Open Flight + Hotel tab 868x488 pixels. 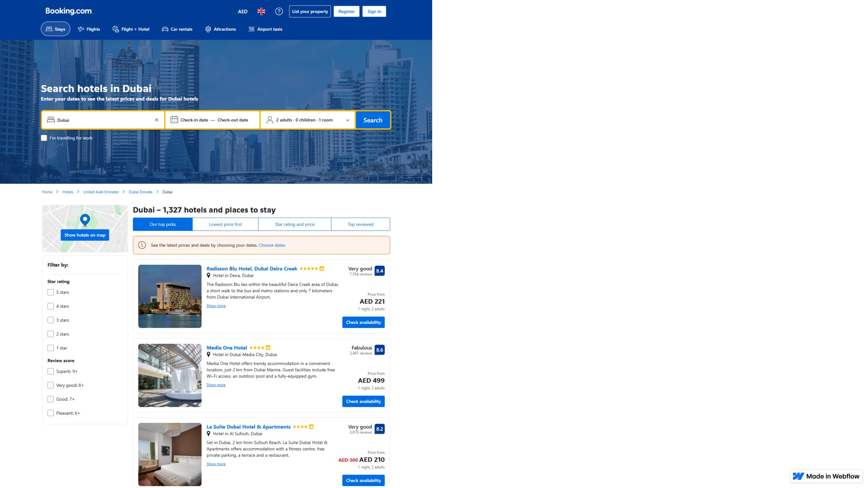click(131, 29)
